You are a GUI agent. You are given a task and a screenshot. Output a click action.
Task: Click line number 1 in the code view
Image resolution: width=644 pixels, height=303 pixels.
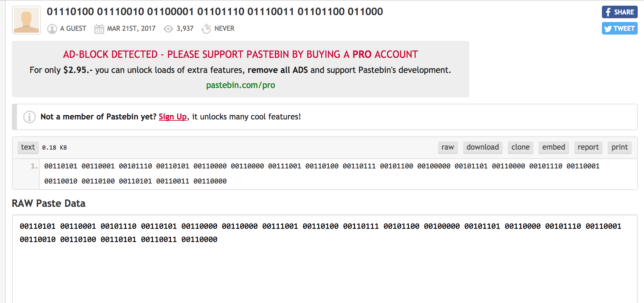[34, 166]
